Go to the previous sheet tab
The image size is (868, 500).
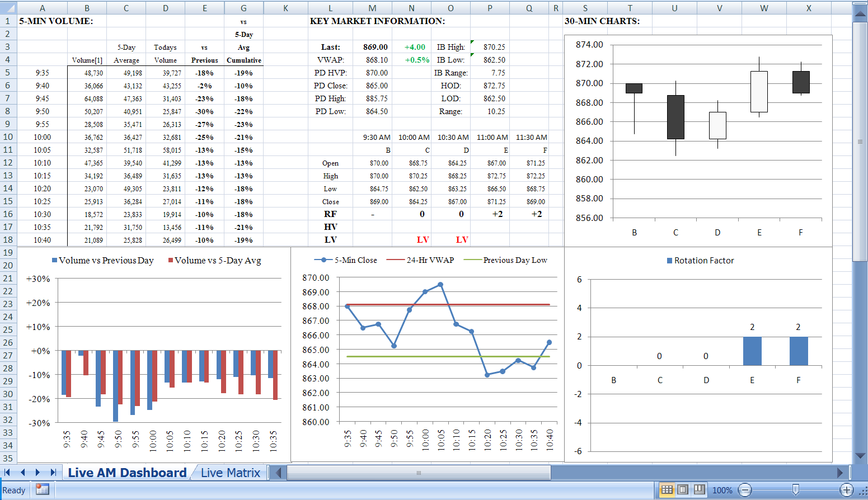pos(23,473)
